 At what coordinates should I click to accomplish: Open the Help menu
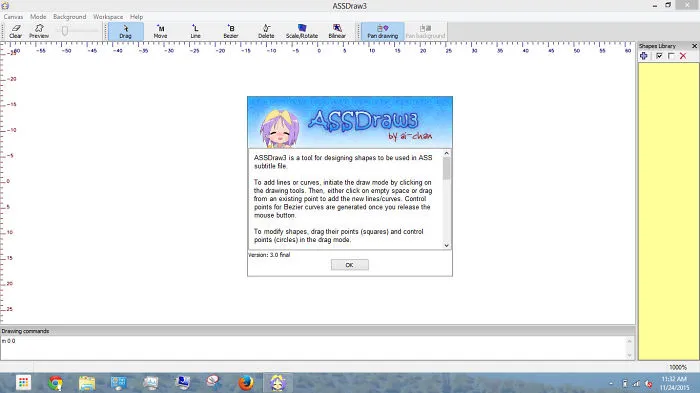(x=137, y=17)
